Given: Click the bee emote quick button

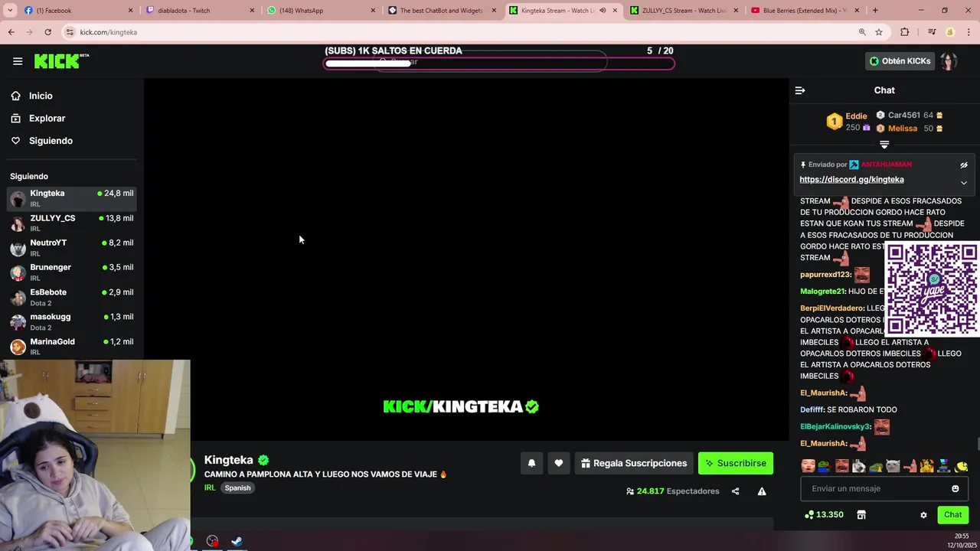Looking at the screenshot, I should (x=962, y=466).
